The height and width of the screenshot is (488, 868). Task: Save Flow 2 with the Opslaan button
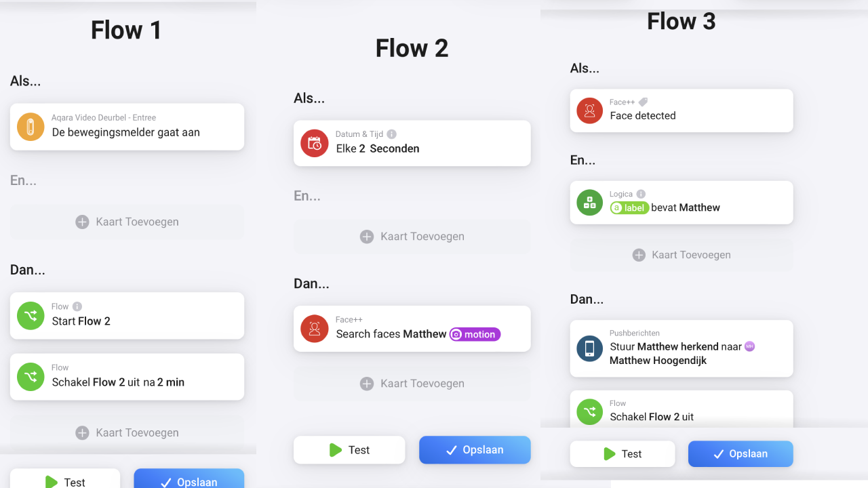tap(475, 450)
